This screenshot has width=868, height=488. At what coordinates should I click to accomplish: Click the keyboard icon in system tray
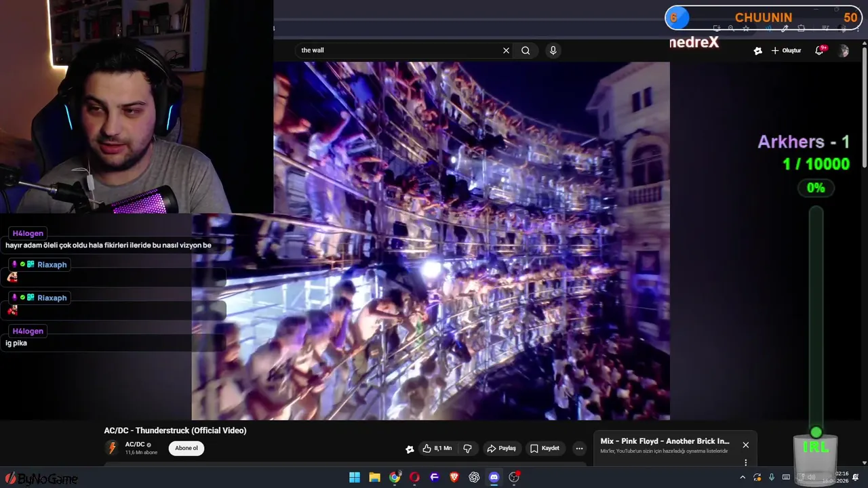tap(786, 477)
